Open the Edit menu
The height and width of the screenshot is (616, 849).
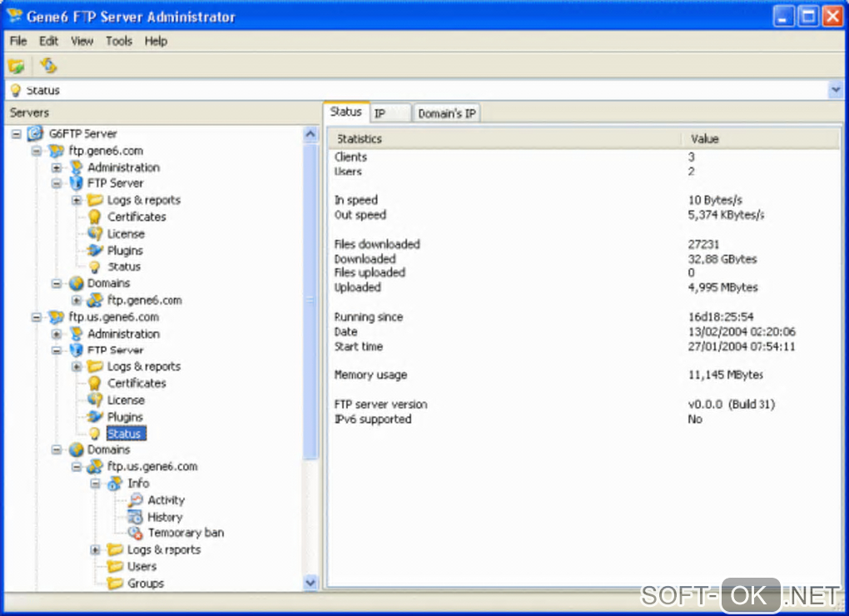tap(48, 41)
